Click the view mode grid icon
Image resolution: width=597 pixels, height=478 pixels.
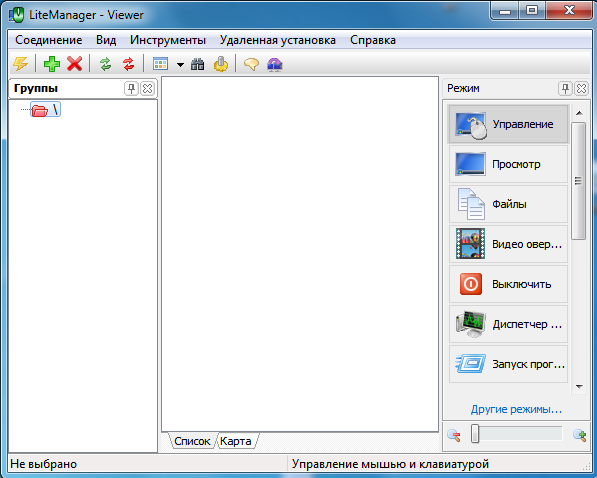pyautogui.click(x=160, y=64)
